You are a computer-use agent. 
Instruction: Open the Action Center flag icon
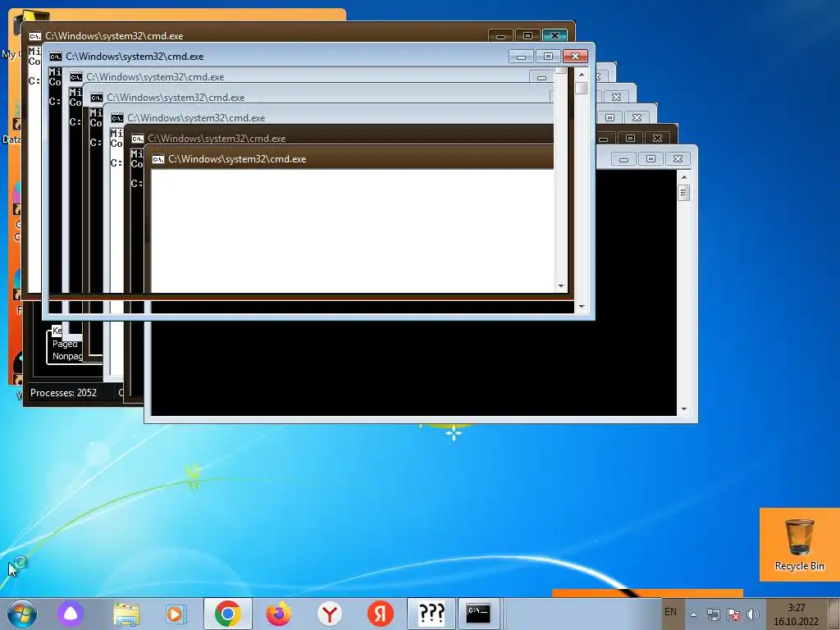click(733, 614)
